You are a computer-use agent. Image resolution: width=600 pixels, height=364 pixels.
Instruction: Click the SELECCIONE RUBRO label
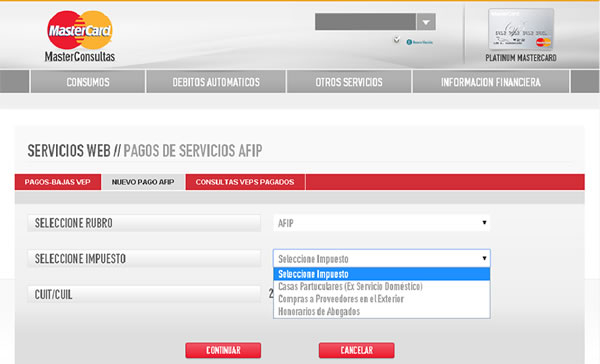coord(144,223)
